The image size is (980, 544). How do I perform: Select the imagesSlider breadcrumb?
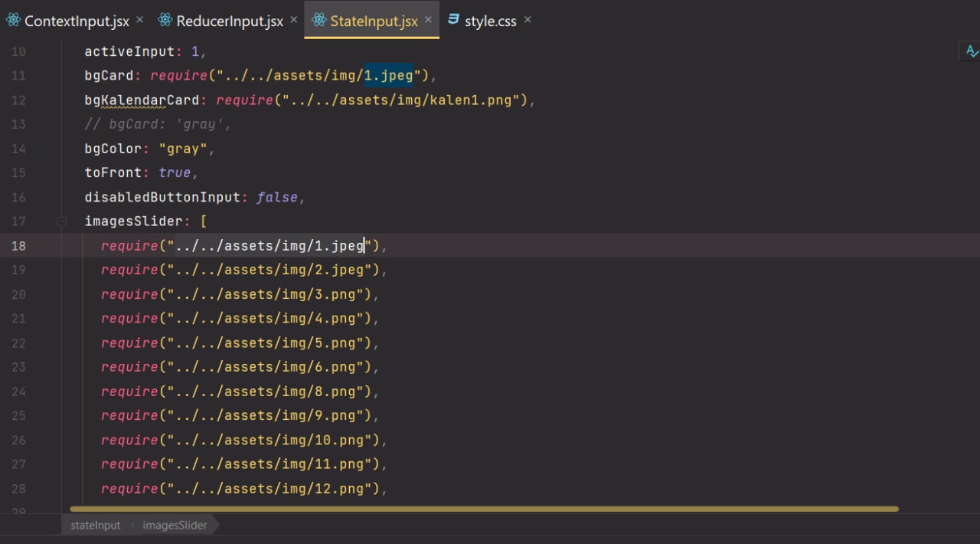point(175,526)
